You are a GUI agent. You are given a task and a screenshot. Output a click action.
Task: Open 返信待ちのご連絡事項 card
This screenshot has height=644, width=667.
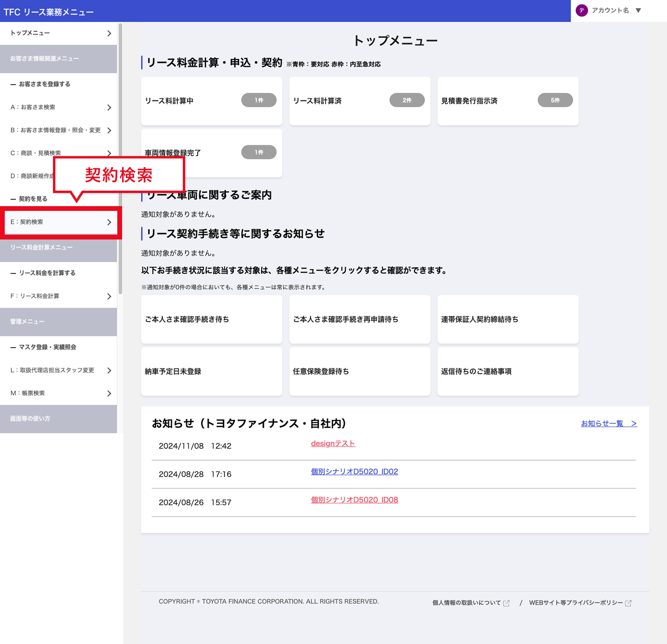coord(508,371)
